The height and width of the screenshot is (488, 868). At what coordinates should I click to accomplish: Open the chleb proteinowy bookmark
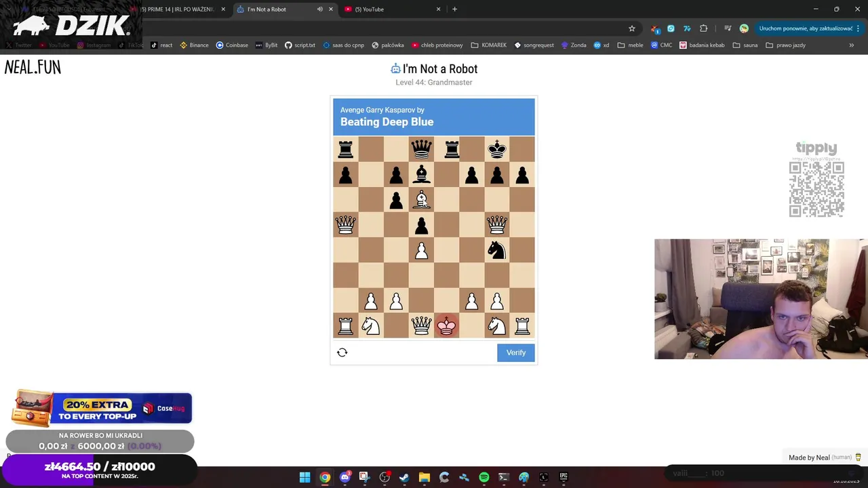pyautogui.click(x=437, y=45)
